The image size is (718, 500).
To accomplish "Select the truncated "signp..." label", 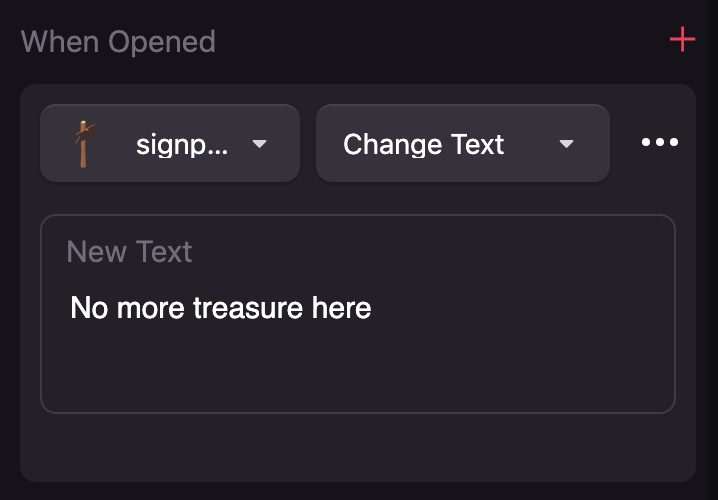I will (181, 144).
